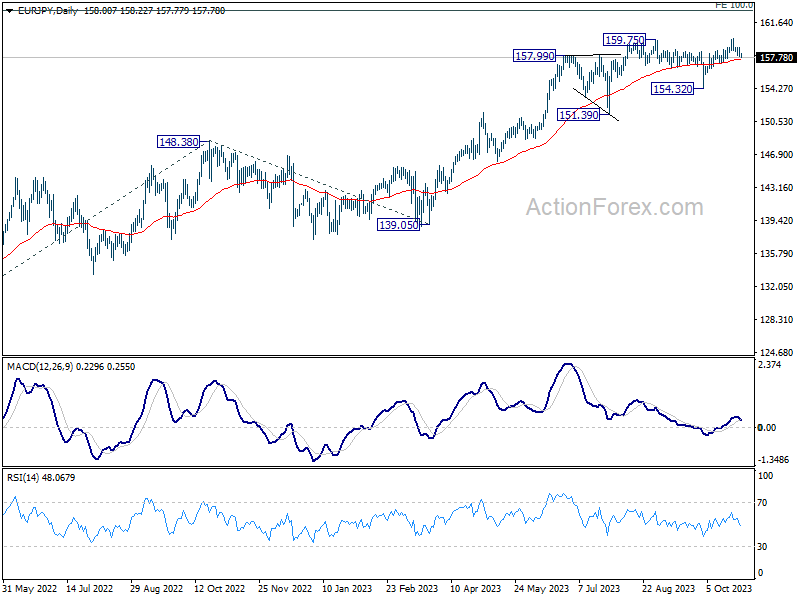Click the 23 Feb 2023 date label
The height and width of the screenshot is (600, 800).
[412, 589]
